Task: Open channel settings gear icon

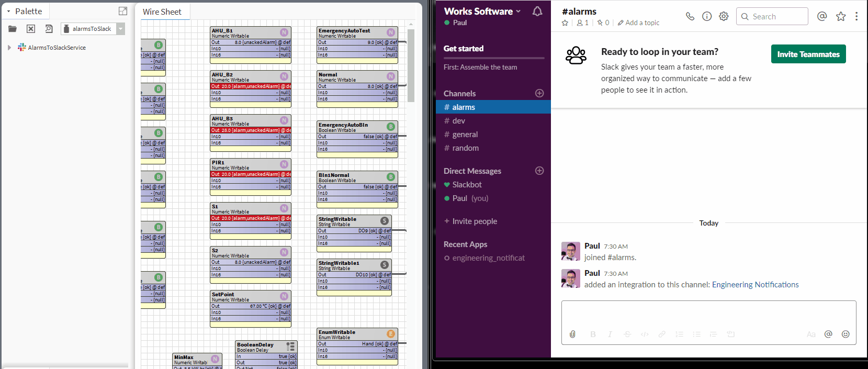Action: click(x=724, y=16)
